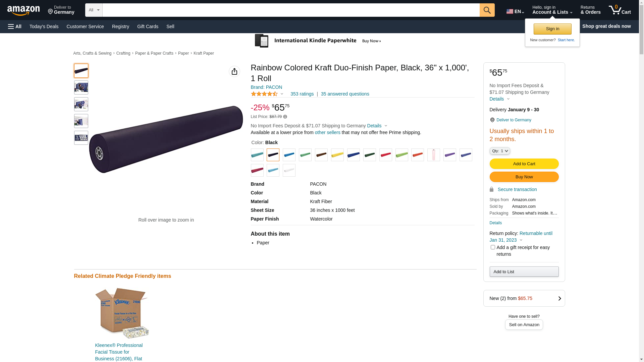Open the star rating popover

tap(267, 94)
